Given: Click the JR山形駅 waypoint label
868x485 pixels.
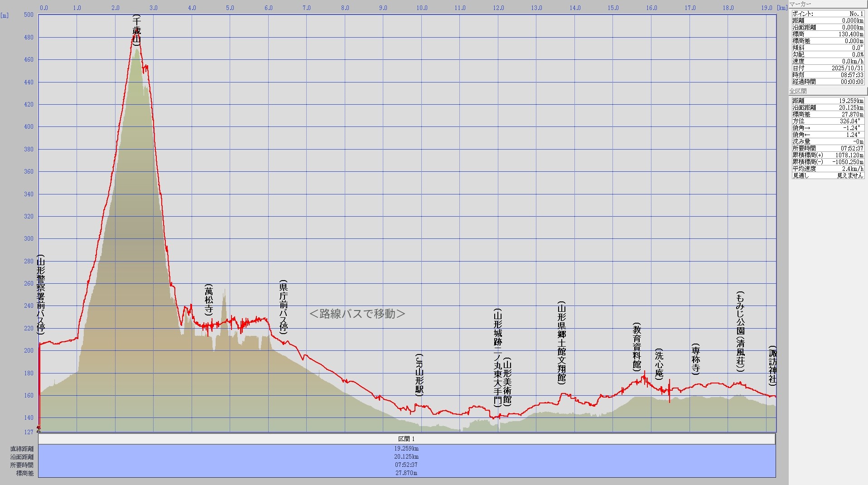Looking at the screenshot, I should (419, 375).
